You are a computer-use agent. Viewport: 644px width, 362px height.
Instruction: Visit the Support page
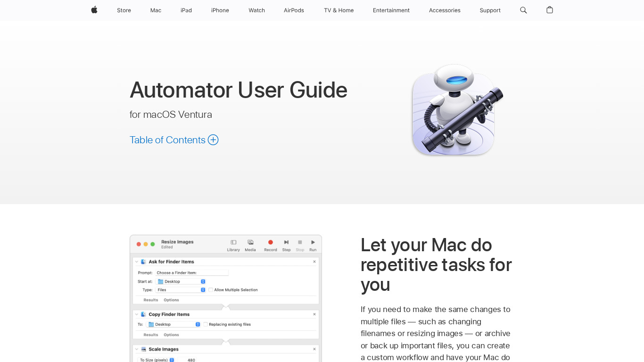pos(490,10)
